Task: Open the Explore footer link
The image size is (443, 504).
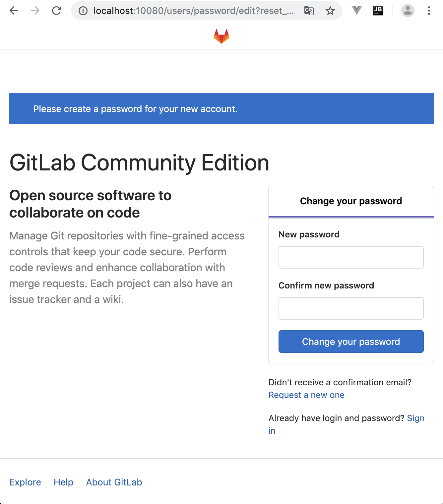Action: (x=25, y=482)
